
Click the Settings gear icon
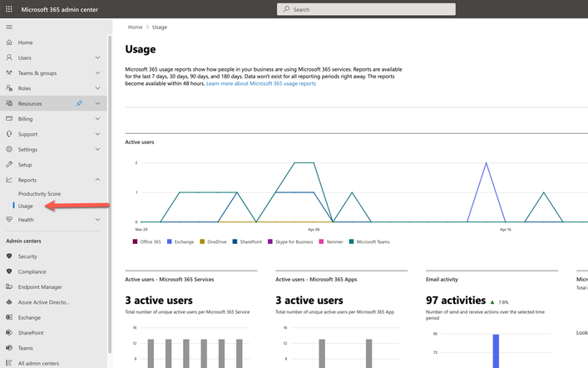click(x=9, y=149)
